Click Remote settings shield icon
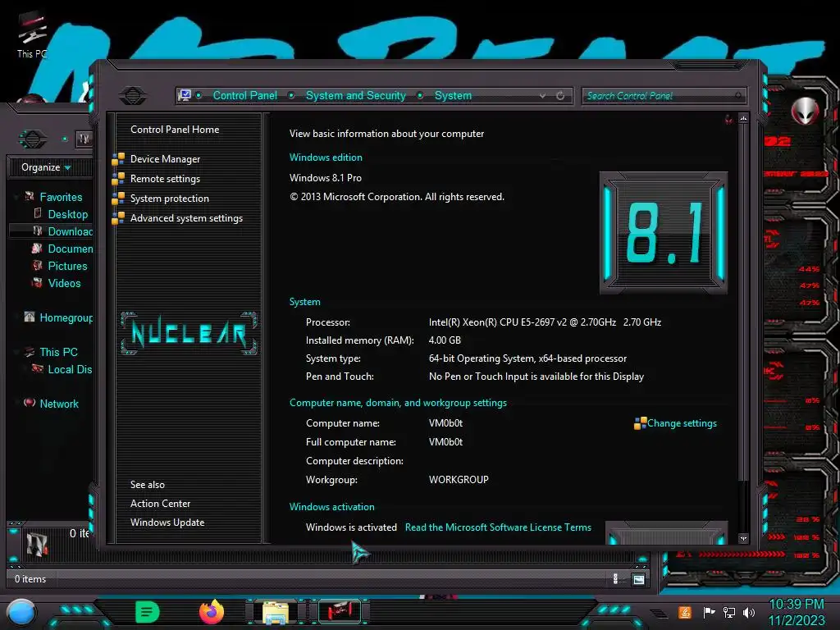Image resolution: width=840 pixels, height=630 pixels. 118,179
